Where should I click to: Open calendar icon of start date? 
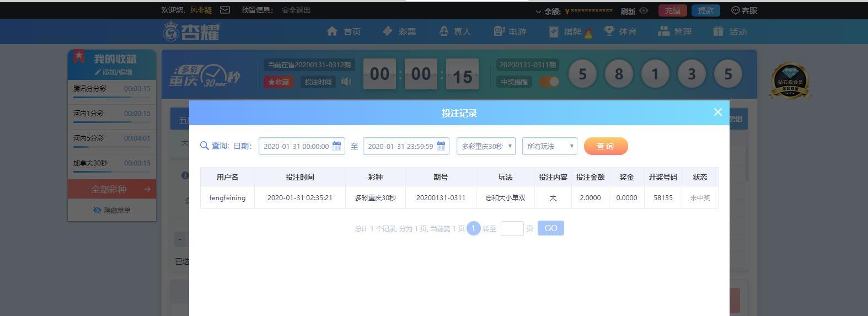336,146
